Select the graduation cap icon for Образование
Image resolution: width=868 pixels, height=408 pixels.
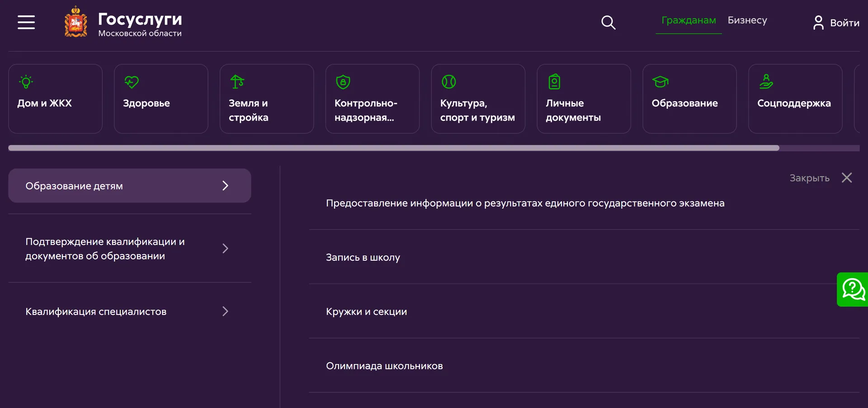(x=660, y=82)
